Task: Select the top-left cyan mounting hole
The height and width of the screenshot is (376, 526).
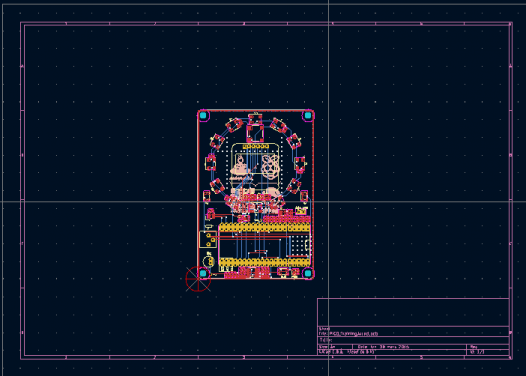Action: click(x=203, y=116)
